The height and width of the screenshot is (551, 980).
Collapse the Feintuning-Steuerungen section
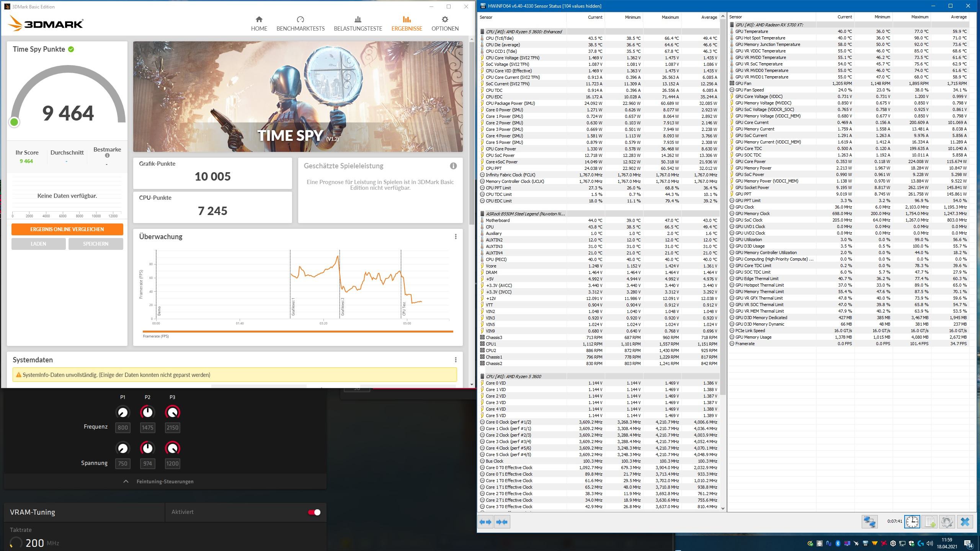(x=165, y=481)
